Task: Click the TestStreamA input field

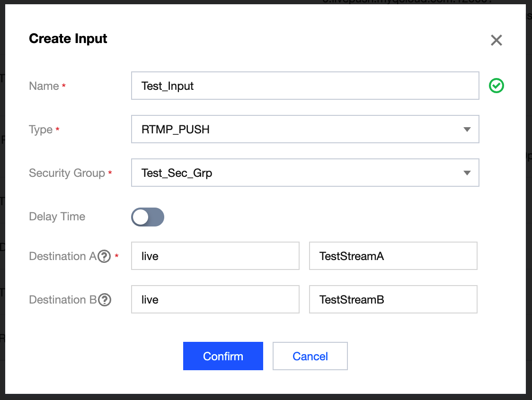Action: pos(393,256)
